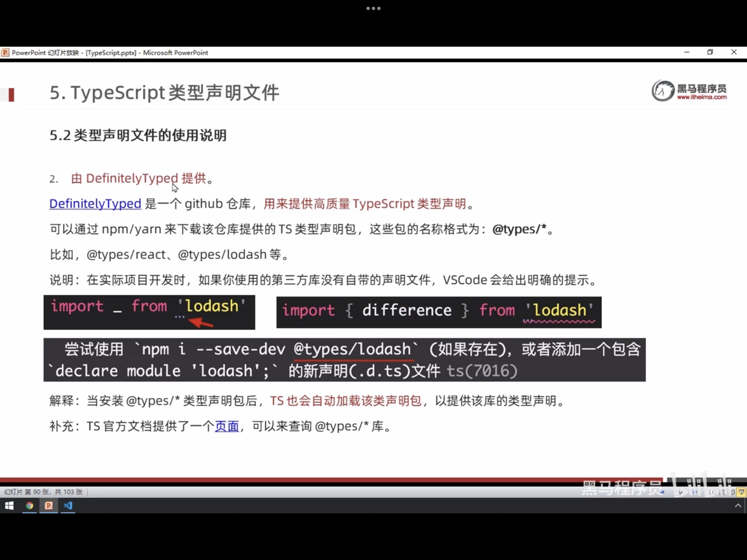The width and height of the screenshot is (747, 560).
Task: Click 'import _ from lodash' code image
Action: (x=149, y=312)
